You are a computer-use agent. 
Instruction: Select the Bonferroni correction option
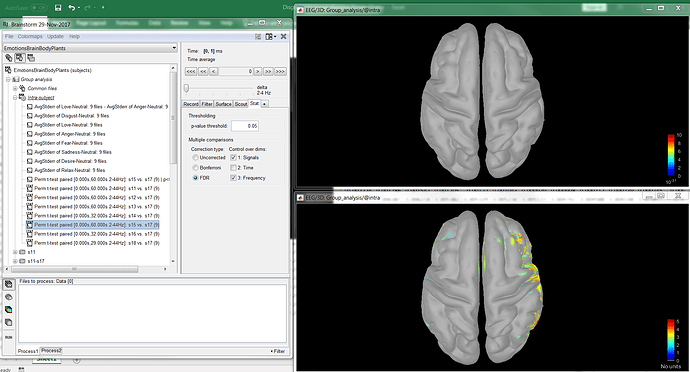tap(195, 168)
